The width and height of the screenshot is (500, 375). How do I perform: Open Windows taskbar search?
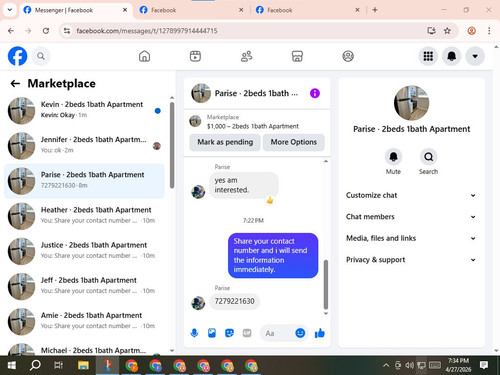coord(35,365)
